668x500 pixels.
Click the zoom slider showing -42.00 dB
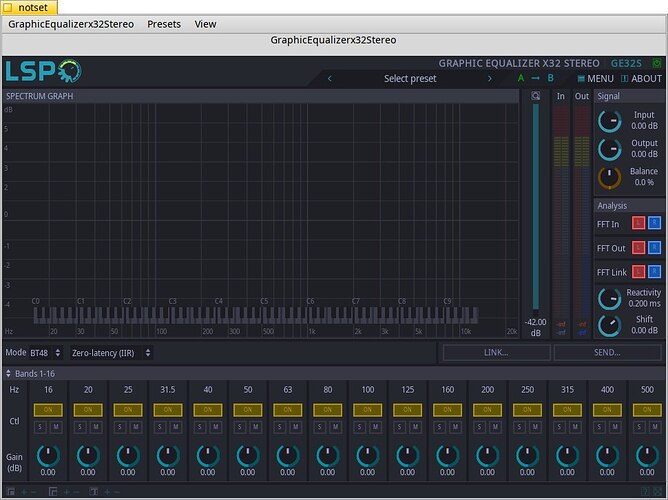pyautogui.click(x=536, y=209)
